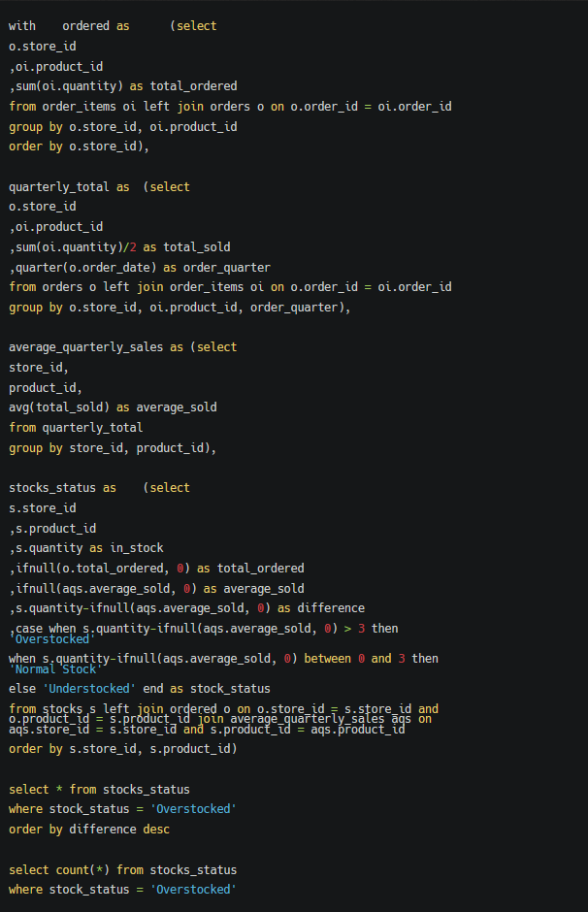Viewport: 588px width, 912px height.
Task: Click last line's 'Overstocked' string literal
Action: click(194, 890)
